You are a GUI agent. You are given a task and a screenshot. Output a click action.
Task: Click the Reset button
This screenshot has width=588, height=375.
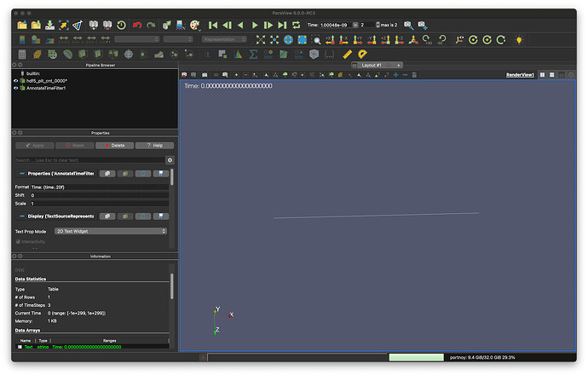point(75,146)
